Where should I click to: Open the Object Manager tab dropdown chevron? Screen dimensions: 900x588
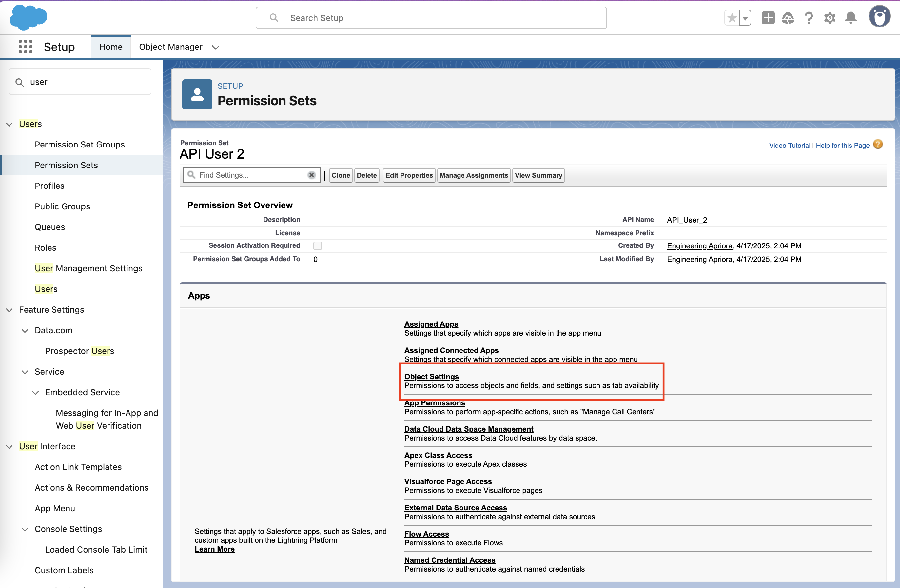[x=216, y=47]
